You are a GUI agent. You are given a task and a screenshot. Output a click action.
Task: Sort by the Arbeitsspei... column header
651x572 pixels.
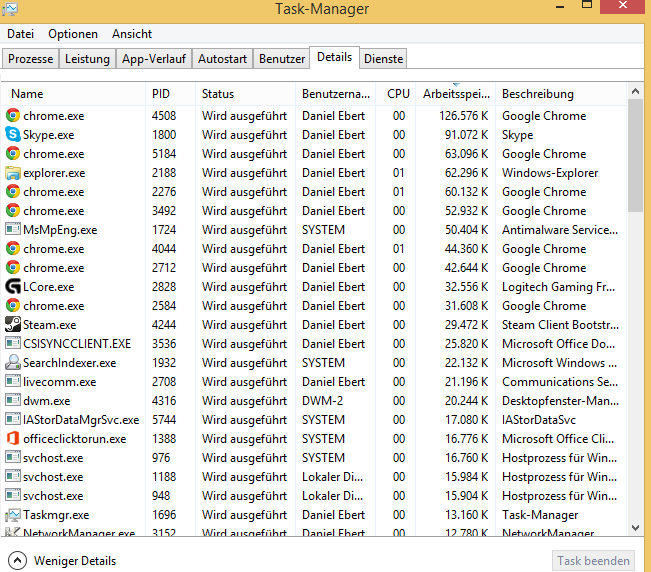(455, 94)
